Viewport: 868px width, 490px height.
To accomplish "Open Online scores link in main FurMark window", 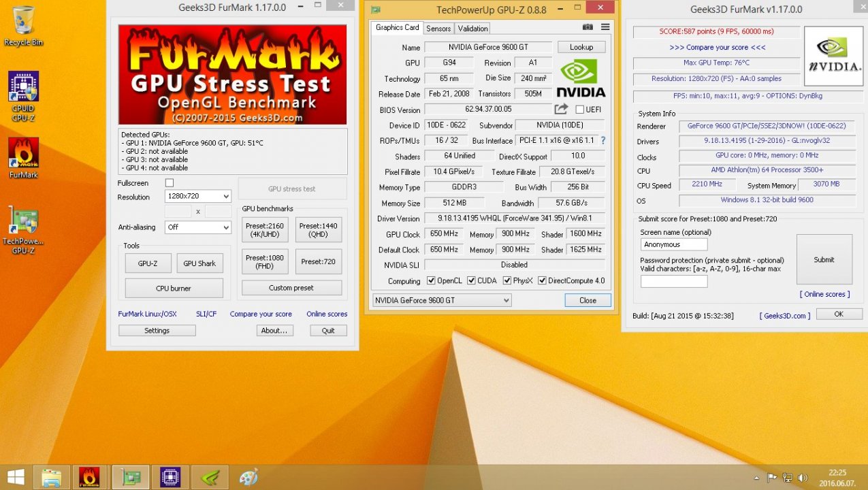I will pyautogui.click(x=327, y=314).
